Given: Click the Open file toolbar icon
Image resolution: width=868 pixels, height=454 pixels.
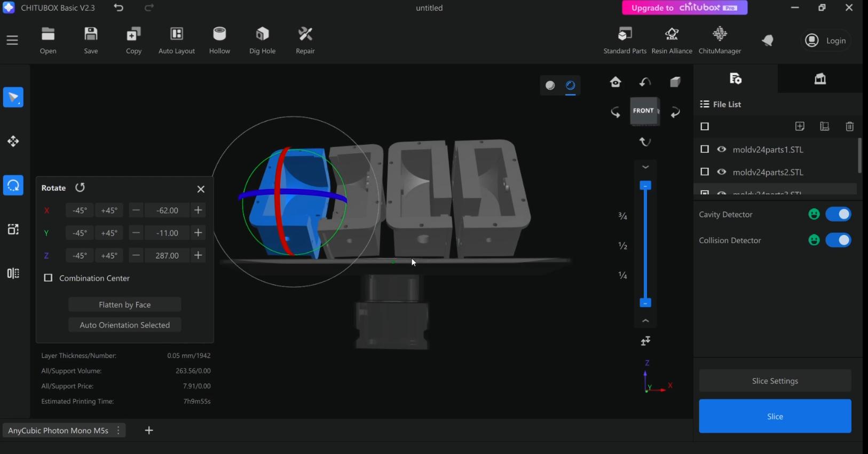Looking at the screenshot, I should [48, 40].
